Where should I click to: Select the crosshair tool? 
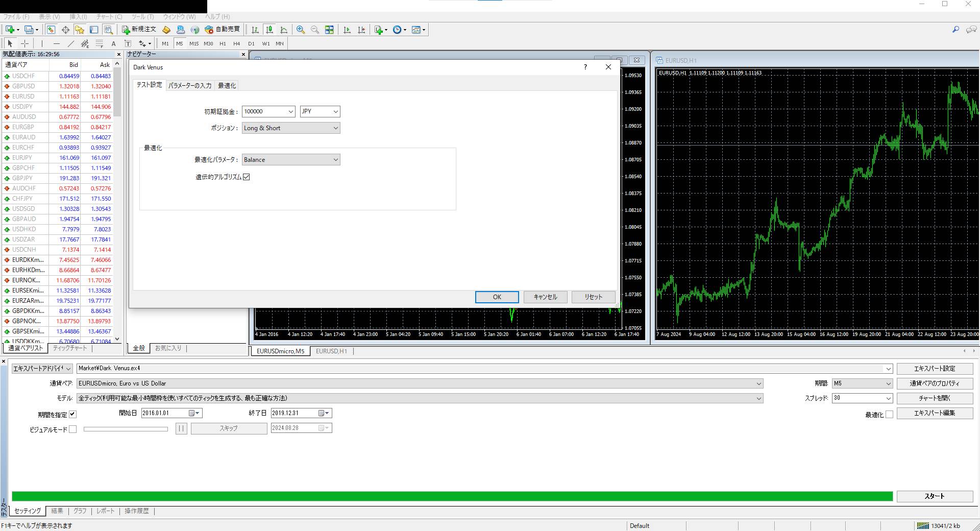(24, 43)
